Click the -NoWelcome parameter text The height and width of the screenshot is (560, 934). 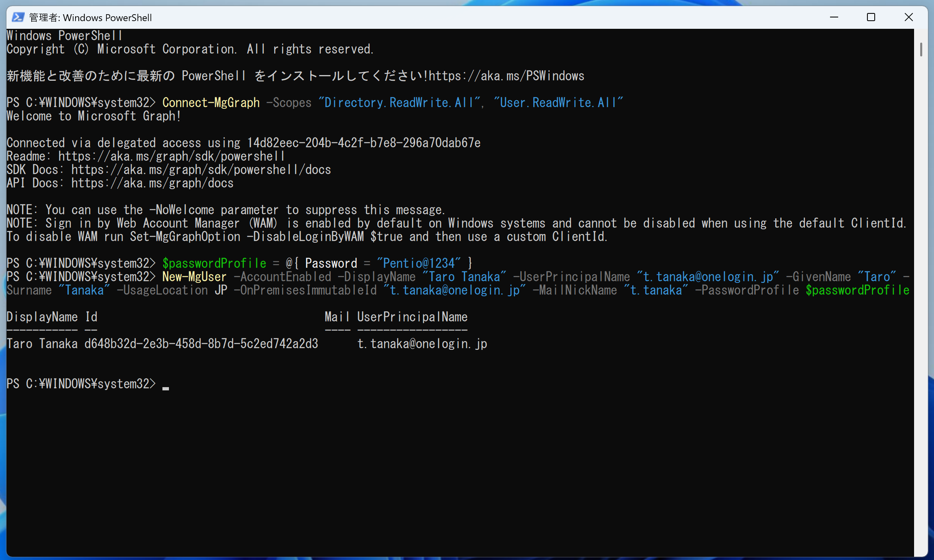182,210
